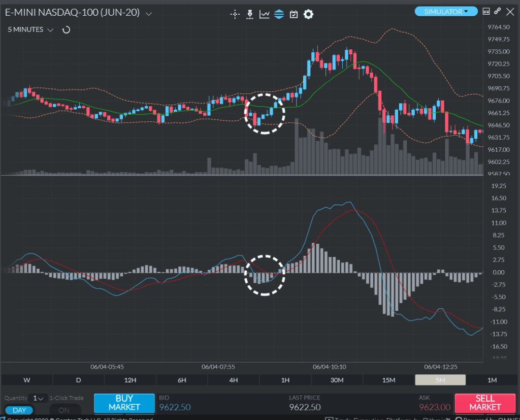Switch to the 30M timeframe tab
The width and height of the screenshot is (520, 420).
tap(337, 379)
